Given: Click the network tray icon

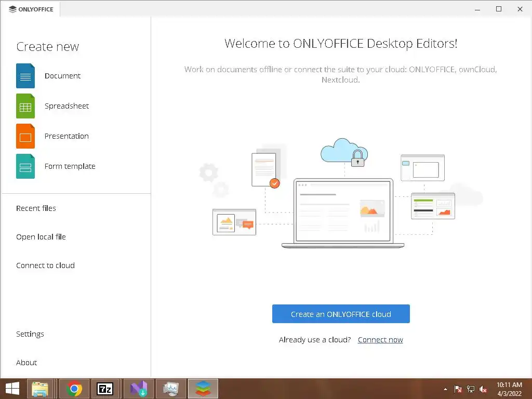Looking at the screenshot, I should coord(471,389).
